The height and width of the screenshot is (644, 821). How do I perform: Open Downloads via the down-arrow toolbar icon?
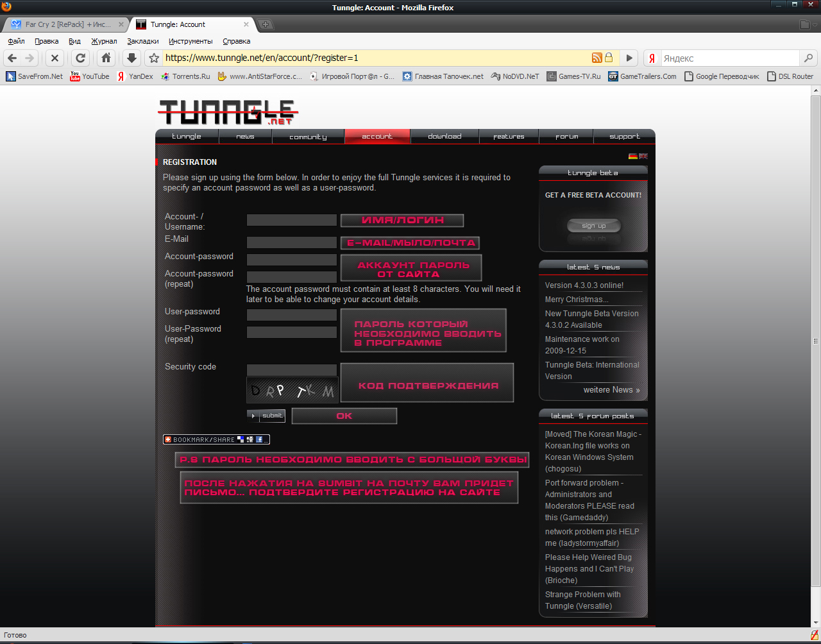coord(131,58)
